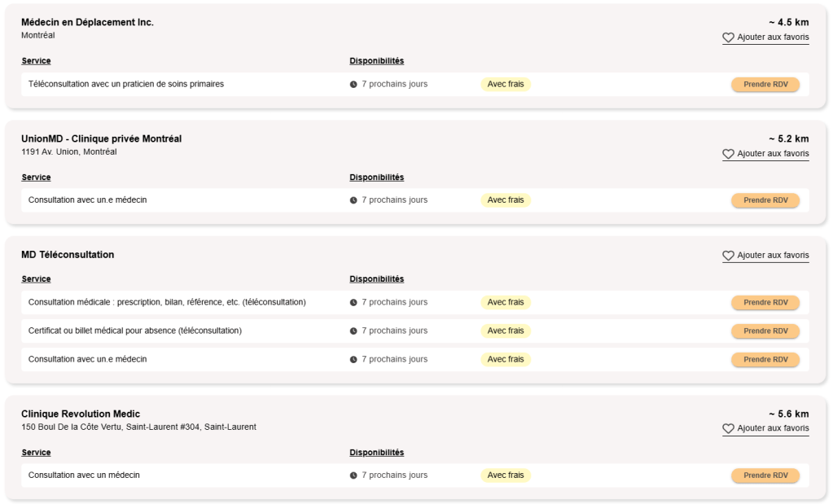
Task: Click clock icon beside Certificat ou billet médical
Action: click(x=353, y=331)
